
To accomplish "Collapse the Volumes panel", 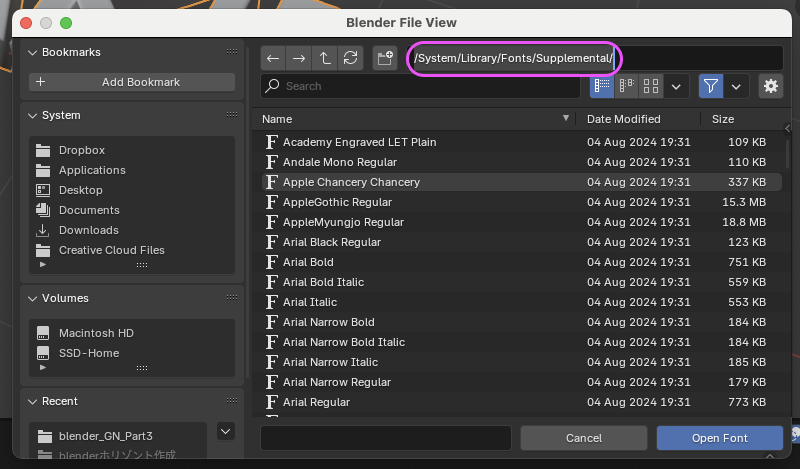I will (32, 299).
